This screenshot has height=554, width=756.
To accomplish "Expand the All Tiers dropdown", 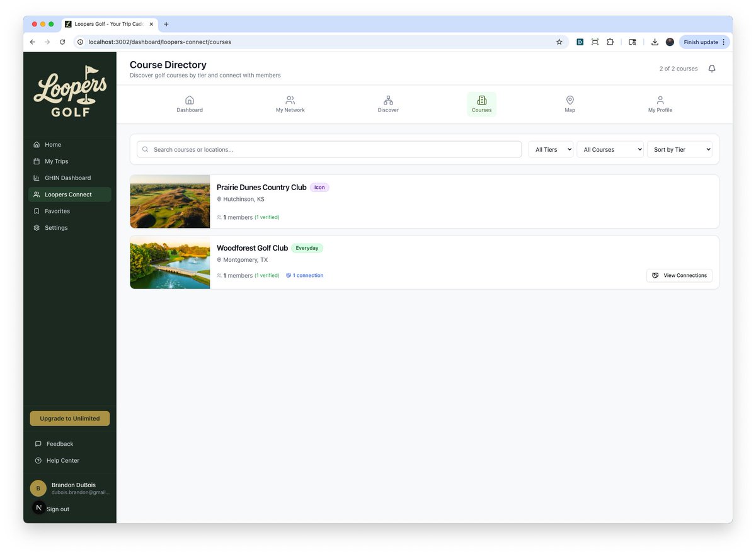I will pyautogui.click(x=551, y=150).
